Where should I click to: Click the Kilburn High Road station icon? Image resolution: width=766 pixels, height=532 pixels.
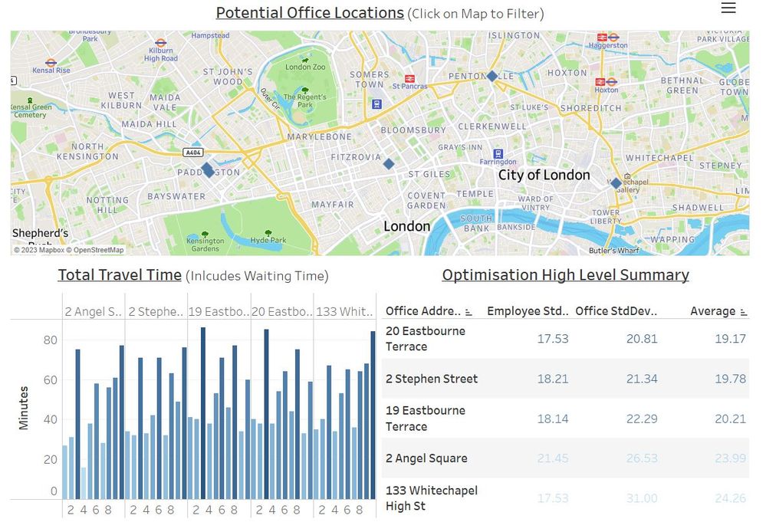tap(161, 42)
